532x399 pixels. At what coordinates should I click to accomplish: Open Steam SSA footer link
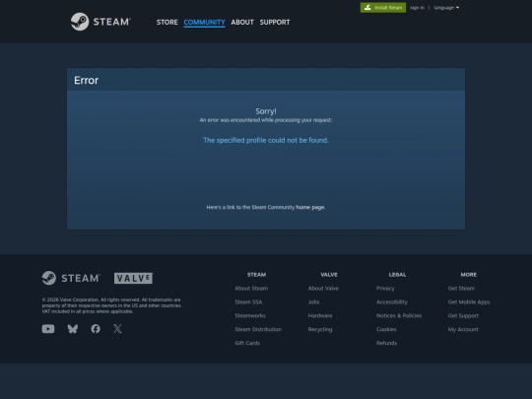pos(248,301)
